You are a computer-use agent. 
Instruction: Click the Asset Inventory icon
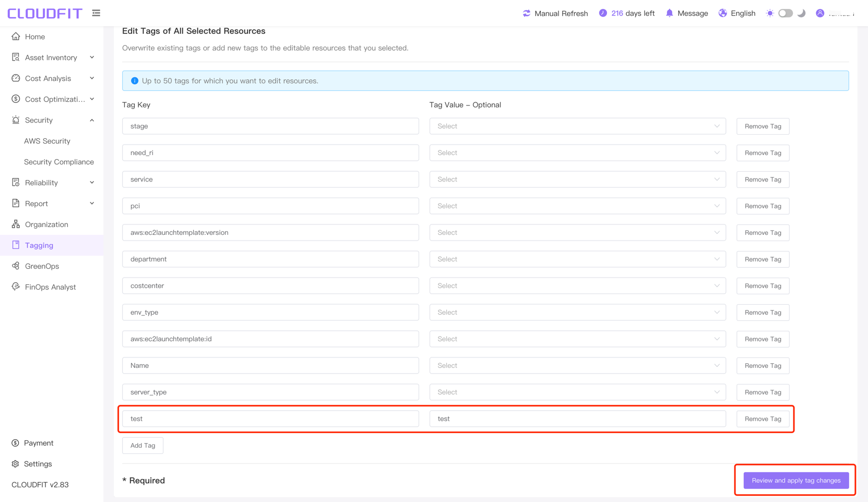click(16, 57)
